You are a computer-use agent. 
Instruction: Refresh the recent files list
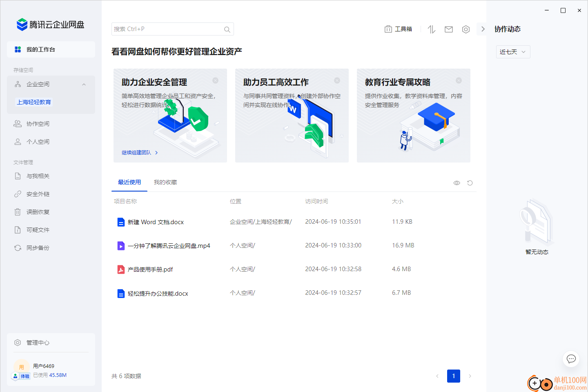tap(470, 183)
